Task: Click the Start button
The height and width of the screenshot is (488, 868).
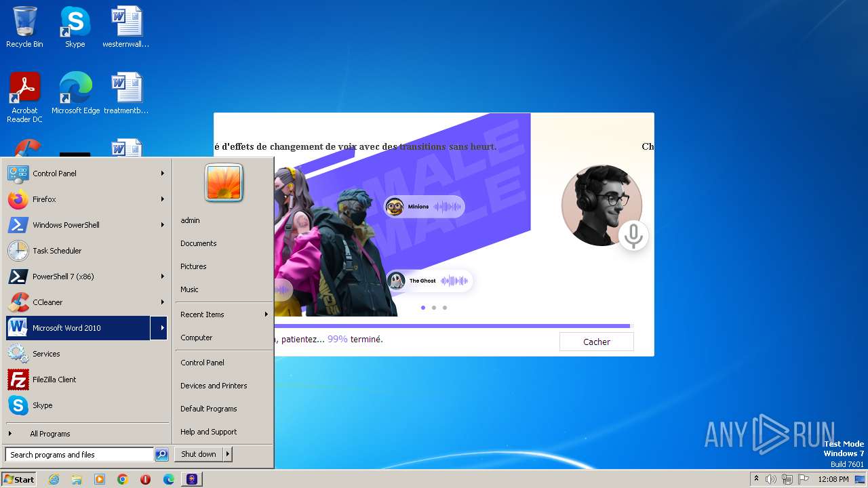Action: point(19,479)
